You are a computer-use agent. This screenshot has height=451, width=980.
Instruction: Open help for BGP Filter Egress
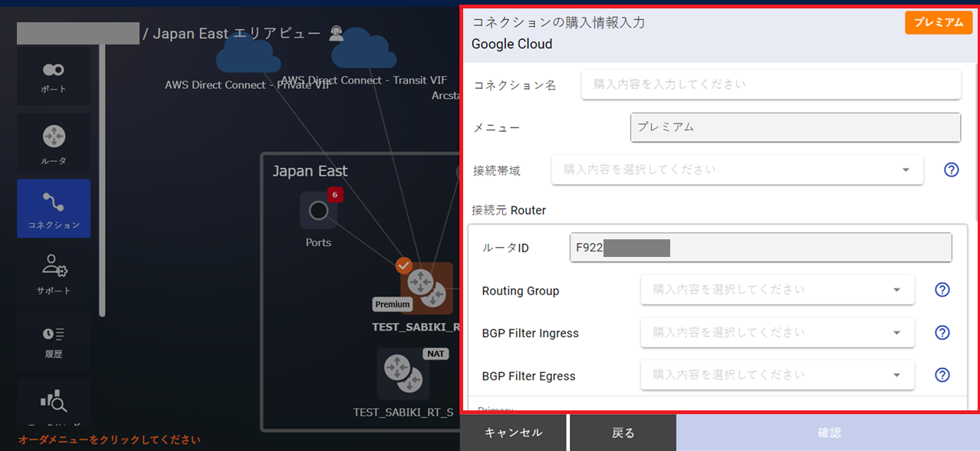(942, 375)
